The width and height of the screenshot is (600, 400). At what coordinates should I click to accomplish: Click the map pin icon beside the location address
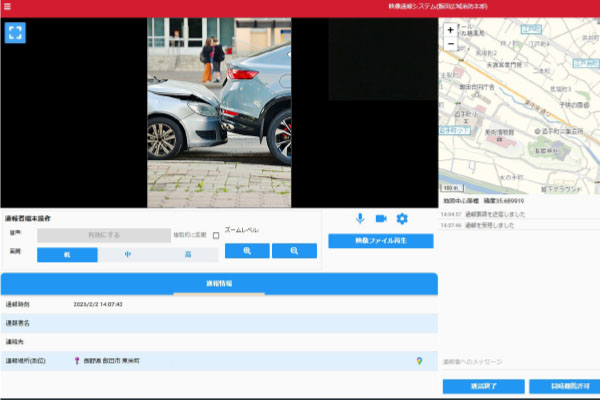click(77, 361)
